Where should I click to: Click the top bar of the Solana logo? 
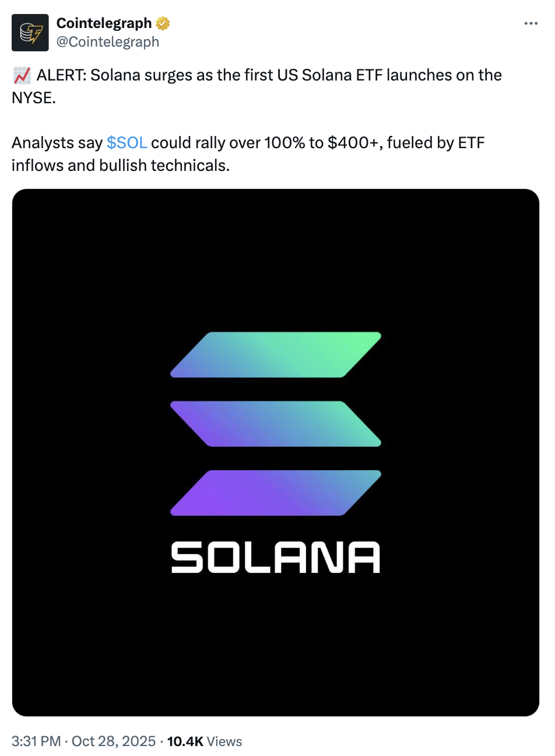click(276, 355)
